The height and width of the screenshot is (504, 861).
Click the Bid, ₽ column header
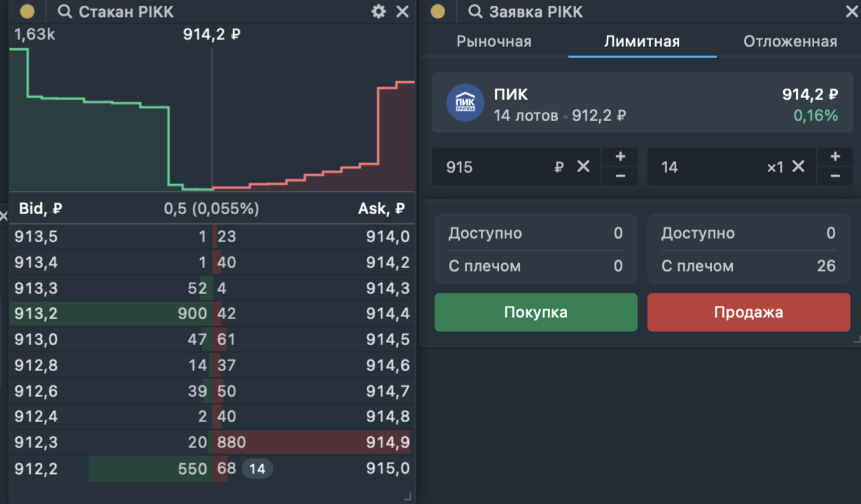click(x=41, y=209)
